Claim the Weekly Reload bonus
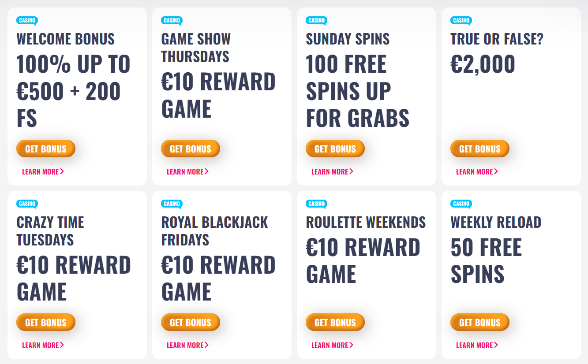The width and height of the screenshot is (588, 364). (x=480, y=322)
